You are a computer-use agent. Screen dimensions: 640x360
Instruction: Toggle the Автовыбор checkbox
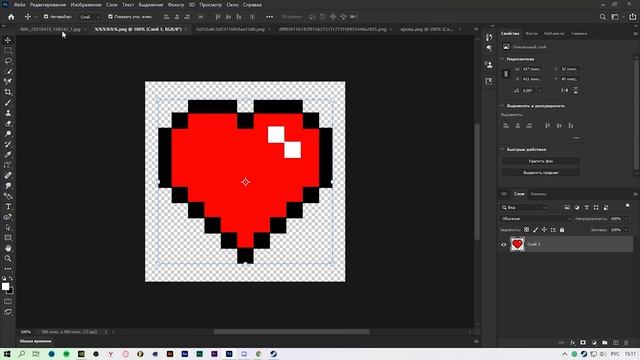point(46,17)
